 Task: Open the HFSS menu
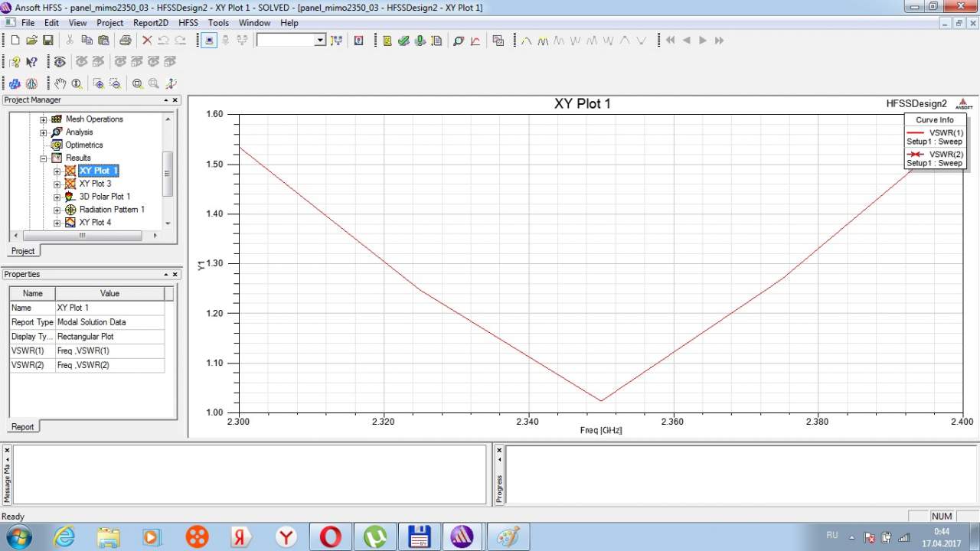(188, 23)
